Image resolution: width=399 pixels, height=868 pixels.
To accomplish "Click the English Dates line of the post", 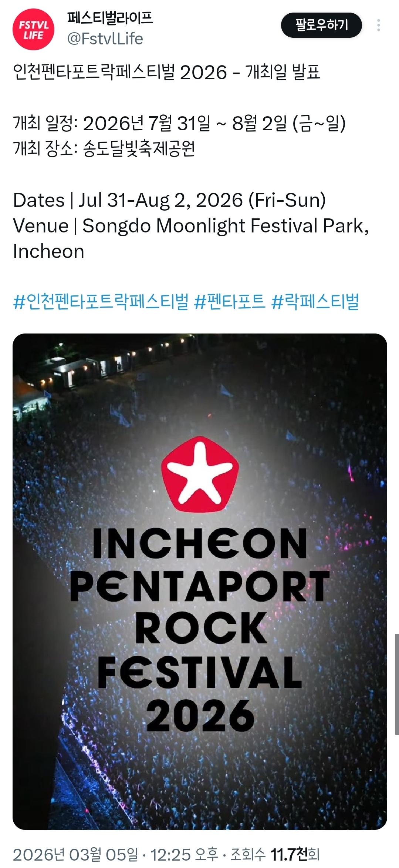I will (x=169, y=200).
